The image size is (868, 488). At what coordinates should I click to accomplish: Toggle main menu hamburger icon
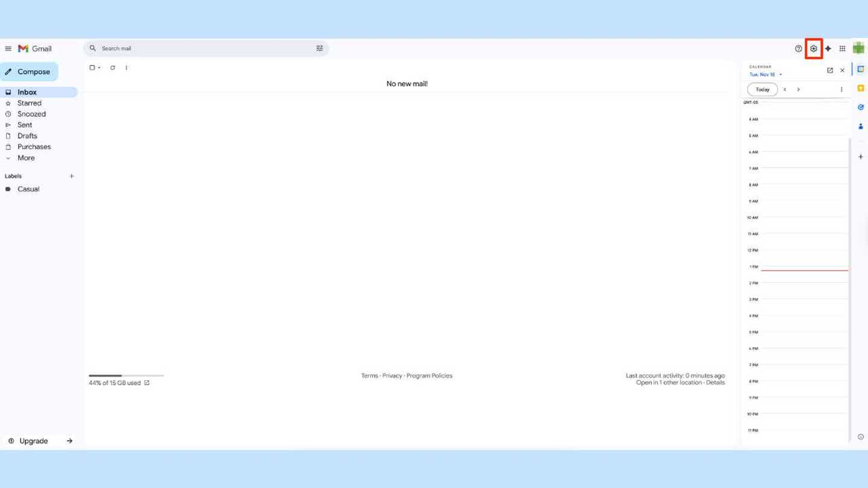click(x=8, y=49)
